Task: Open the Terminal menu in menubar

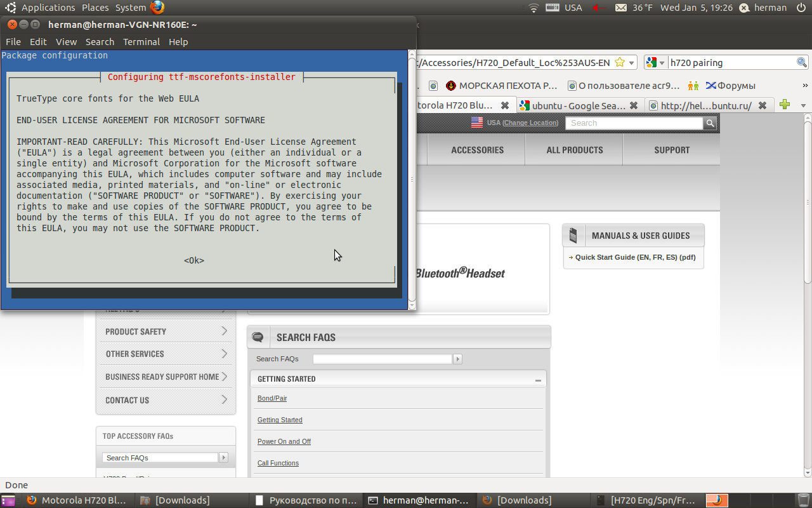Action: [141, 42]
